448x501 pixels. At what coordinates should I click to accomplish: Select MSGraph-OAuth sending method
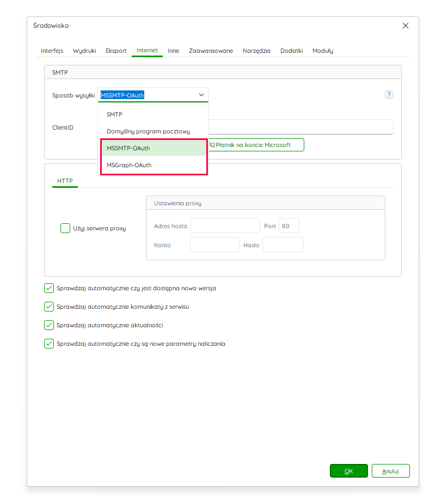tap(154, 165)
